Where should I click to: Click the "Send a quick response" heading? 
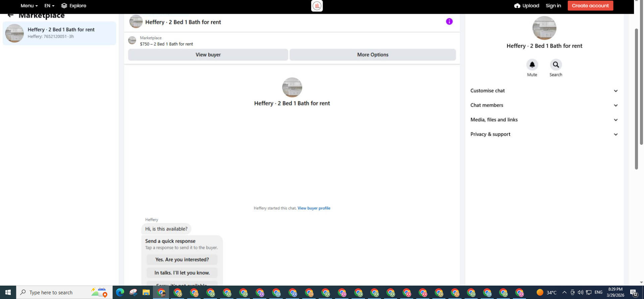click(x=170, y=241)
